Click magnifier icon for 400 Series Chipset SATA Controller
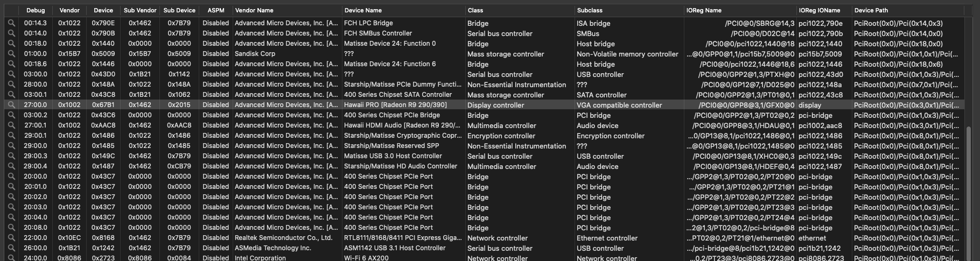The height and width of the screenshot is (261, 980). pos(11,95)
